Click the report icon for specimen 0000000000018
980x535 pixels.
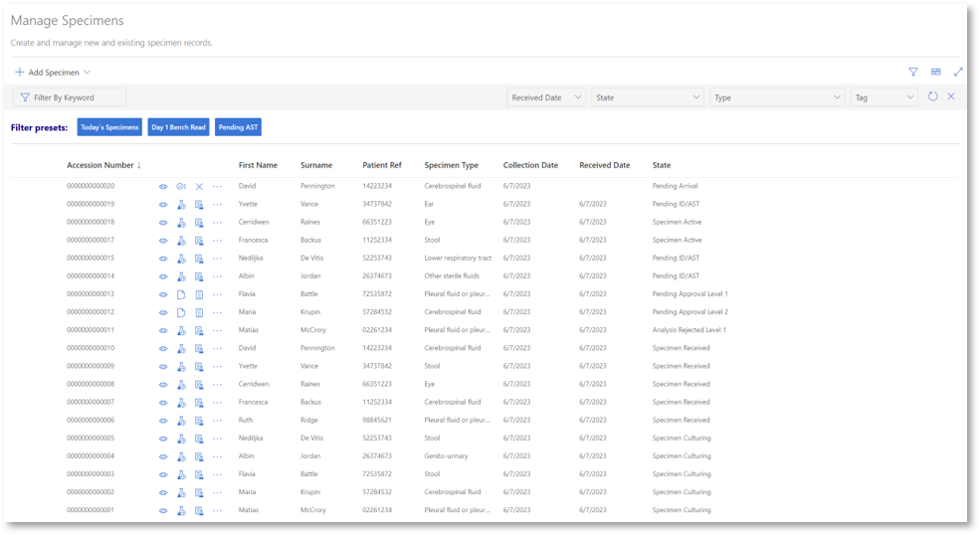click(199, 223)
